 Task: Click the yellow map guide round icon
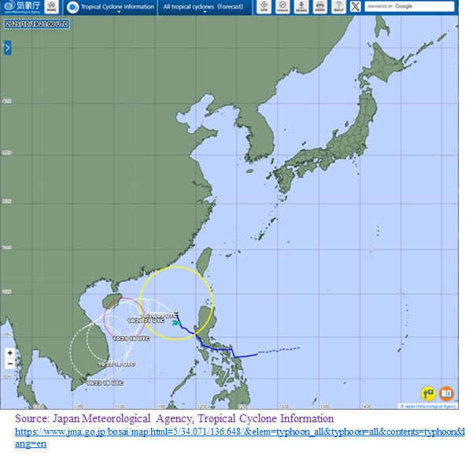(428, 393)
